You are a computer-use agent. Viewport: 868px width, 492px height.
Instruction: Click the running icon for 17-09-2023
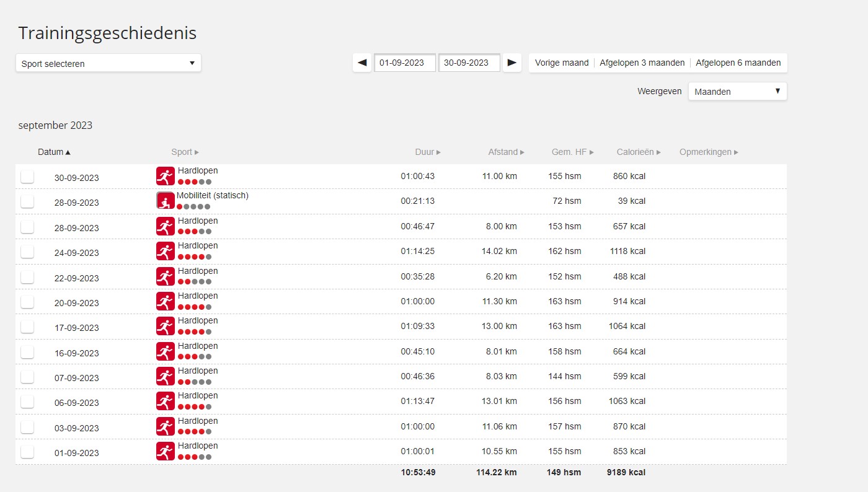click(x=165, y=326)
